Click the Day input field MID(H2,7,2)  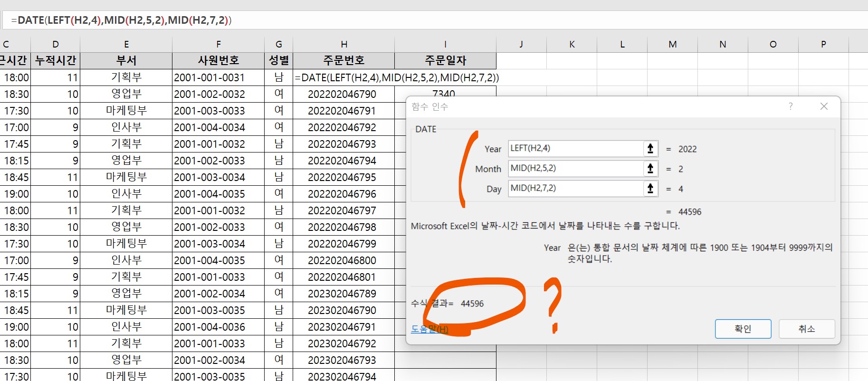(575, 189)
